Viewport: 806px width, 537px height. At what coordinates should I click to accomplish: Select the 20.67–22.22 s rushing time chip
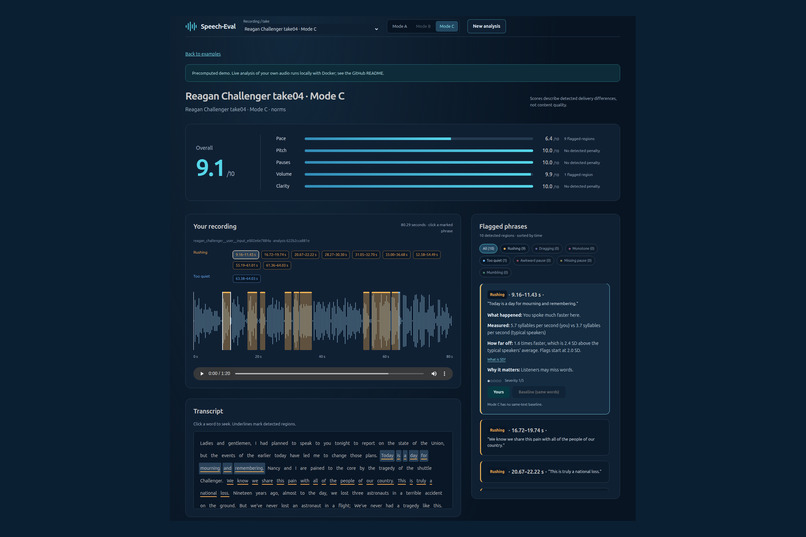(x=305, y=254)
